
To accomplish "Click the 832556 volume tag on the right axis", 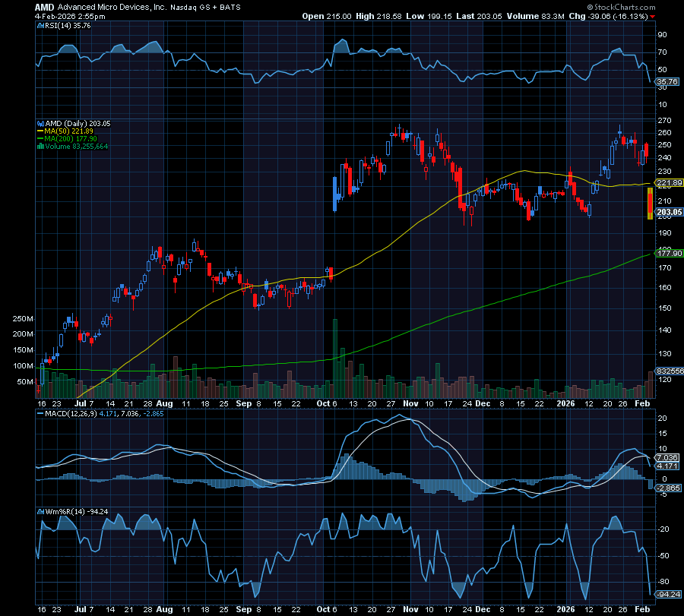I will click(x=670, y=371).
